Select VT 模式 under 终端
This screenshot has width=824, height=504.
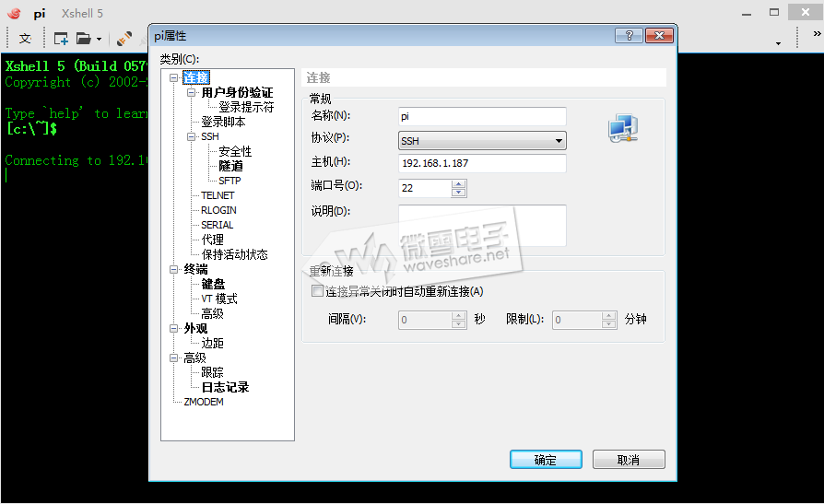click(219, 299)
